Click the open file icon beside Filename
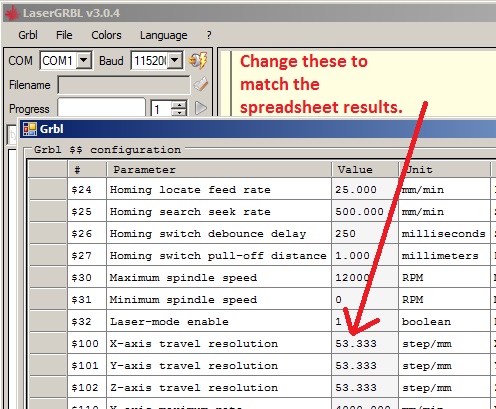The height and width of the screenshot is (409, 496). pos(201,85)
